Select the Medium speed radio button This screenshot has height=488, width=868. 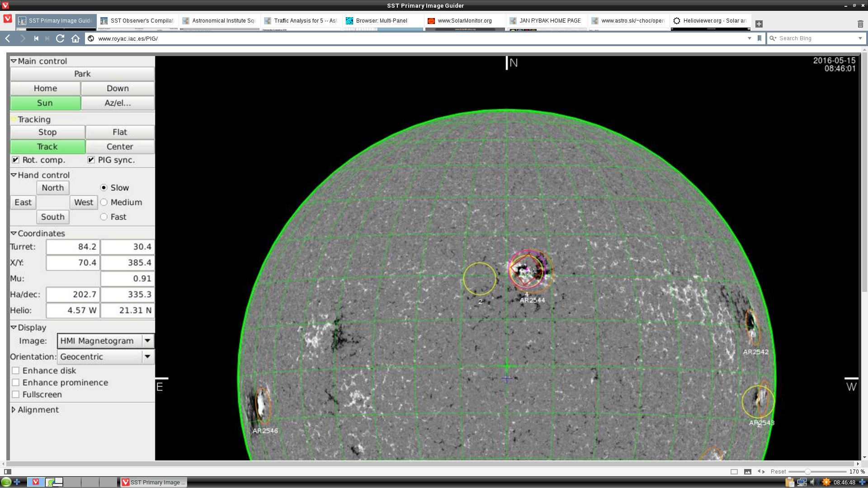104,202
